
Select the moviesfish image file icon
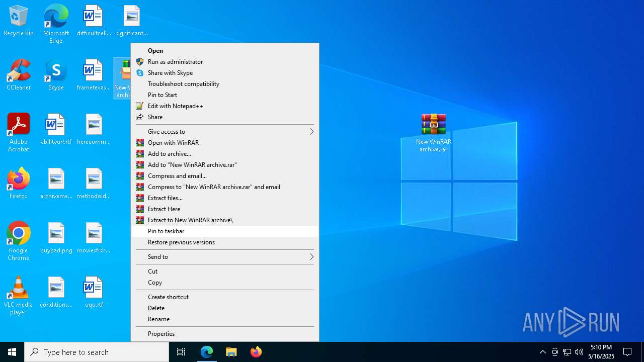pos(94,238)
